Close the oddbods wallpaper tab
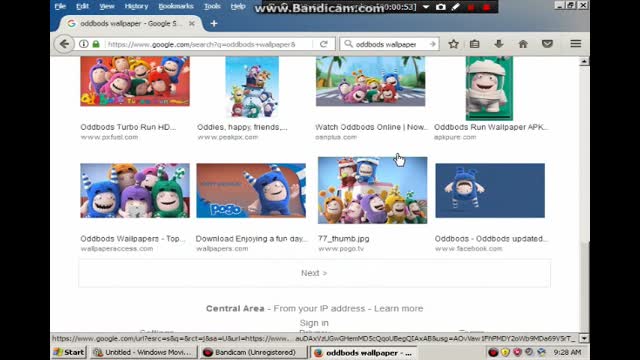This screenshot has height=360, width=640. 191,24
